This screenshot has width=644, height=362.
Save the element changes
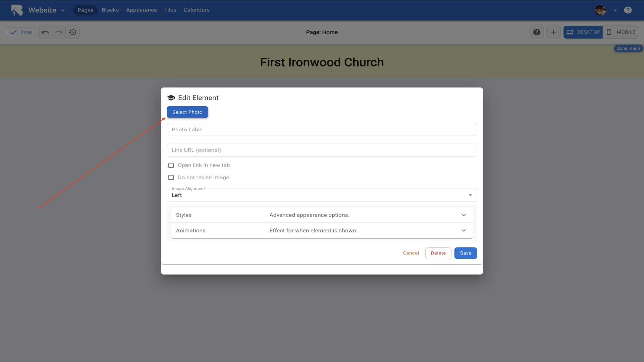(x=466, y=253)
